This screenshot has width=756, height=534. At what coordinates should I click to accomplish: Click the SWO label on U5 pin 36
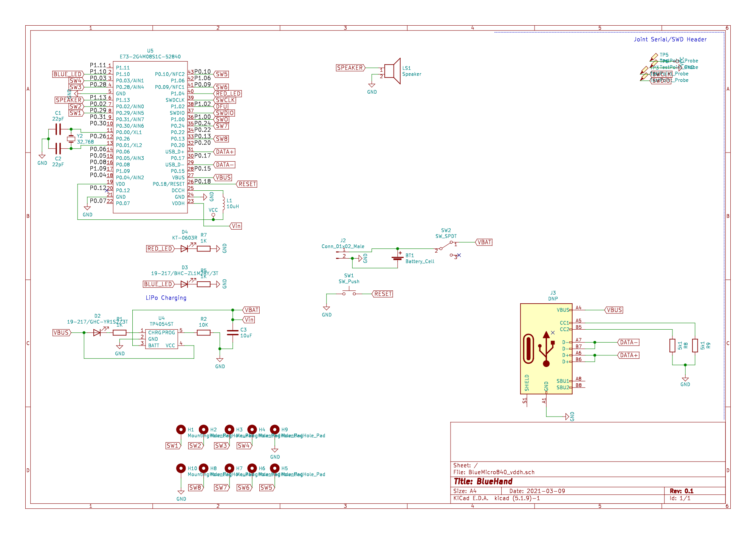coord(222,119)
